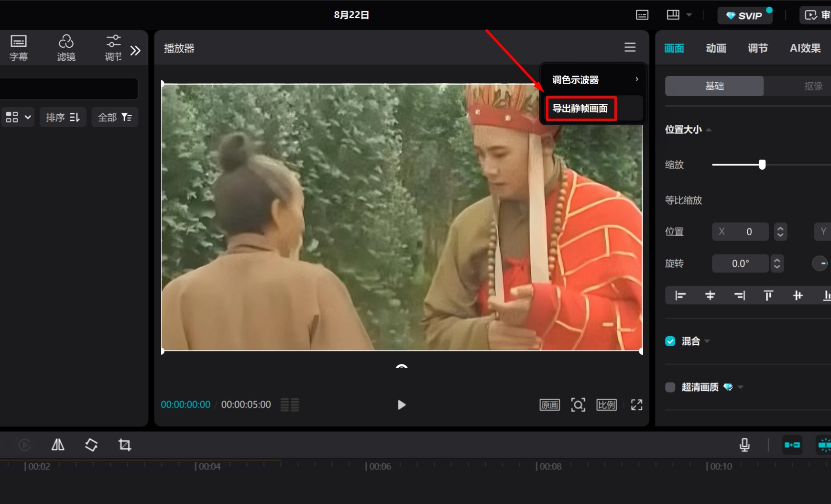Screen dimensions: 831x504
Task: Open the keyboard shortcuts icon
Action: 642,15
